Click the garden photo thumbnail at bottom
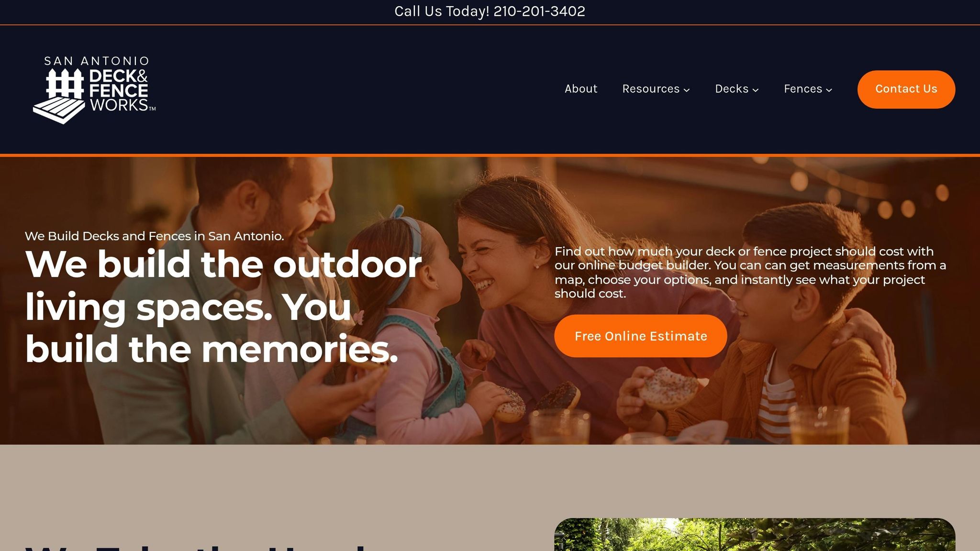The image size is (980, 551). 755,534
